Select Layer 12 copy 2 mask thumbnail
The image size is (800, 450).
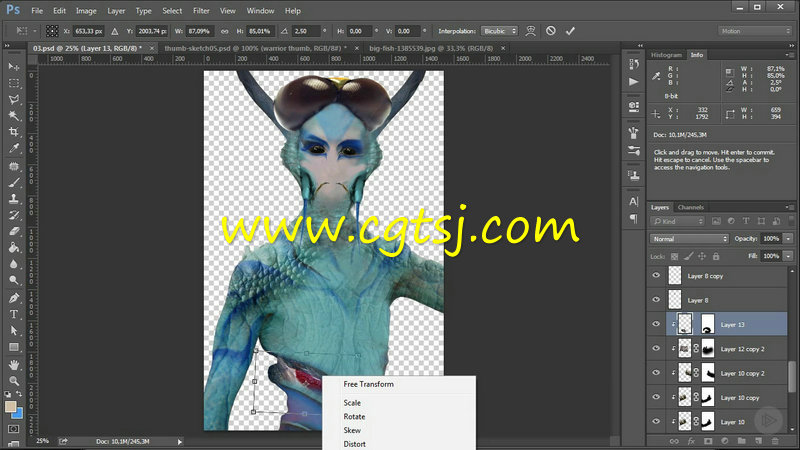[x=708, y=349]
